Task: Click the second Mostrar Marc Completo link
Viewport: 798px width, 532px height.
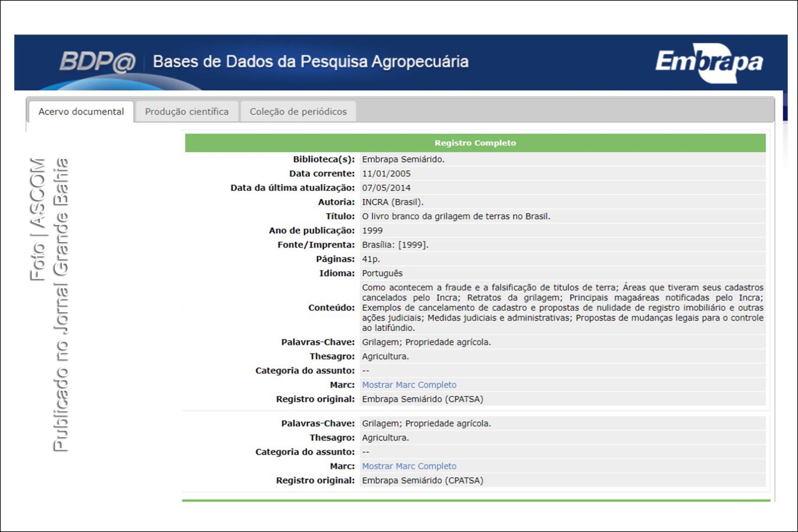Action: pos(409,467)
